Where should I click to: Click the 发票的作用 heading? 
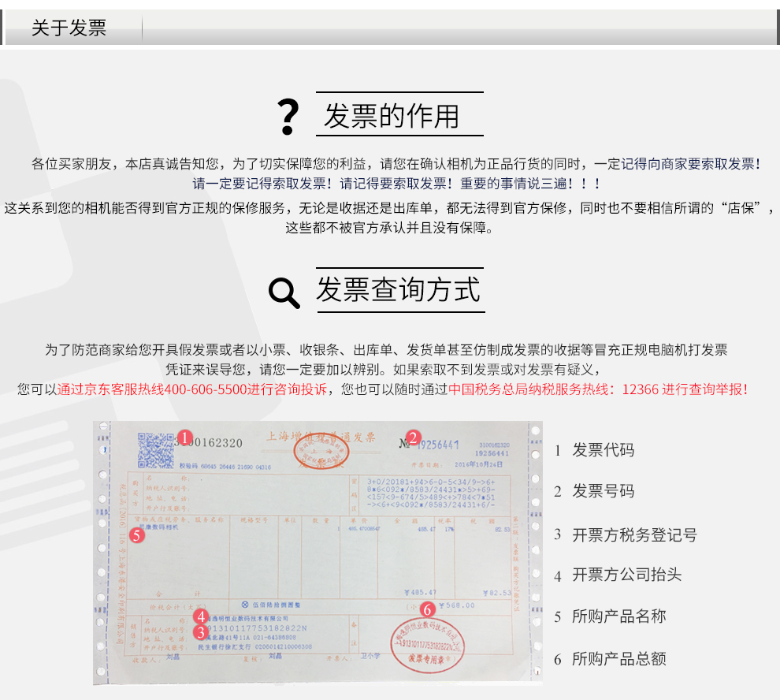392,117
